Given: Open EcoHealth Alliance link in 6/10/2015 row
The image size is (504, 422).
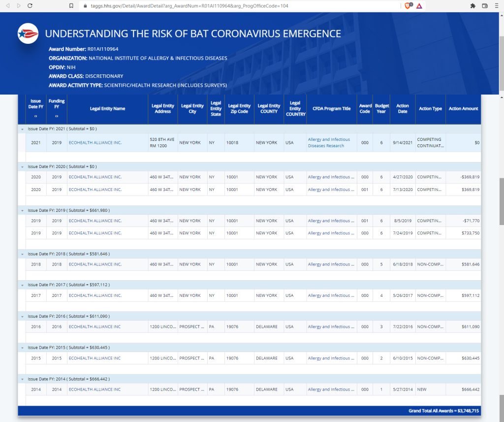Looking at the screenshot, I should [x=94, y=358].
